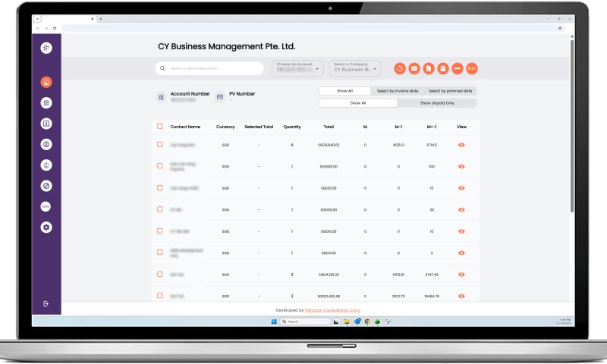Click the bank icon beside Account Number
The image size is (607, 364).
tap(161, 97)
